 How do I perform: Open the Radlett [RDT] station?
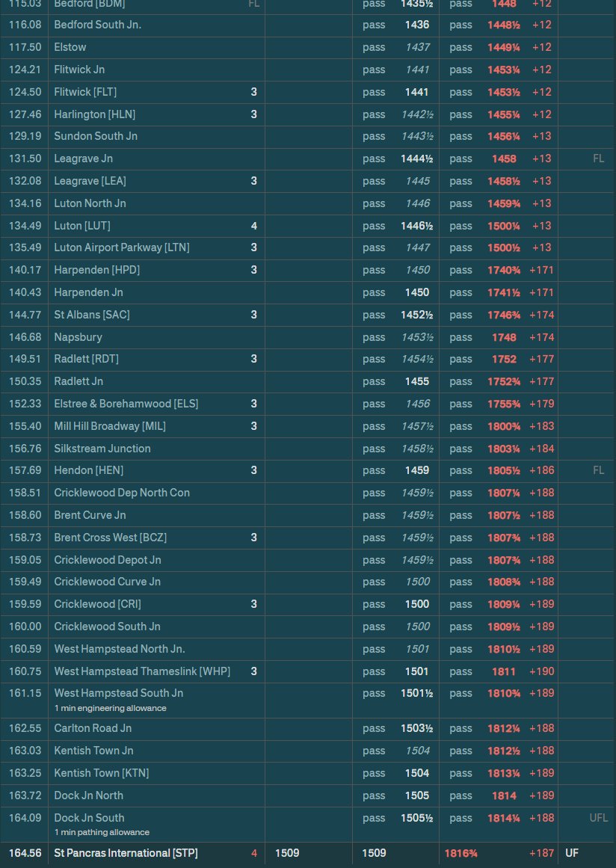coord(86,359)
